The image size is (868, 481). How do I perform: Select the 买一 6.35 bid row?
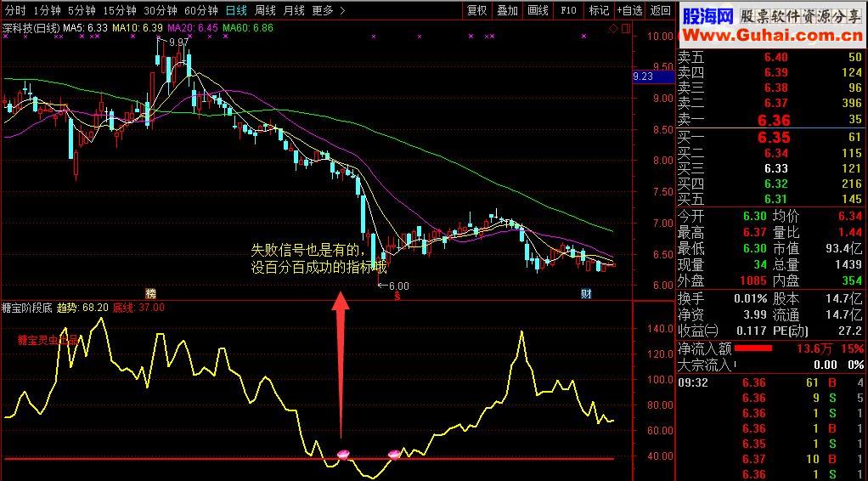coord(771,138)
